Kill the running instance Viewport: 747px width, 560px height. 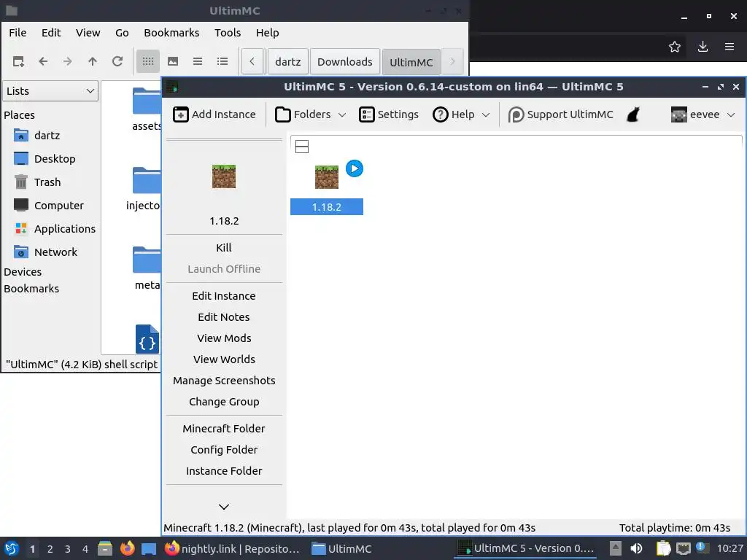pos(224,248)
